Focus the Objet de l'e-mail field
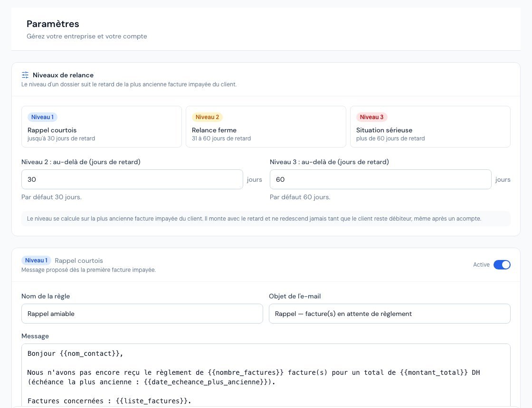Viewport: 532px width, 408px height. (389, 314)
